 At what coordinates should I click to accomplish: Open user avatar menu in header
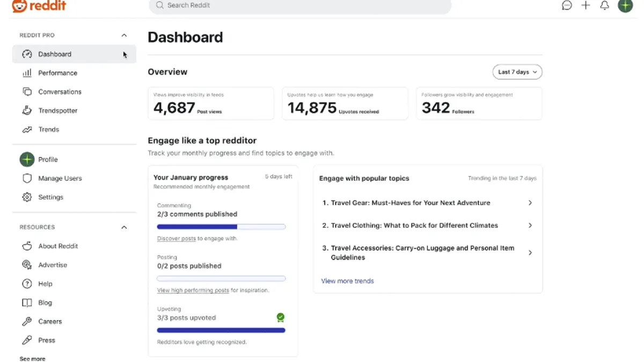coord(625,5)
